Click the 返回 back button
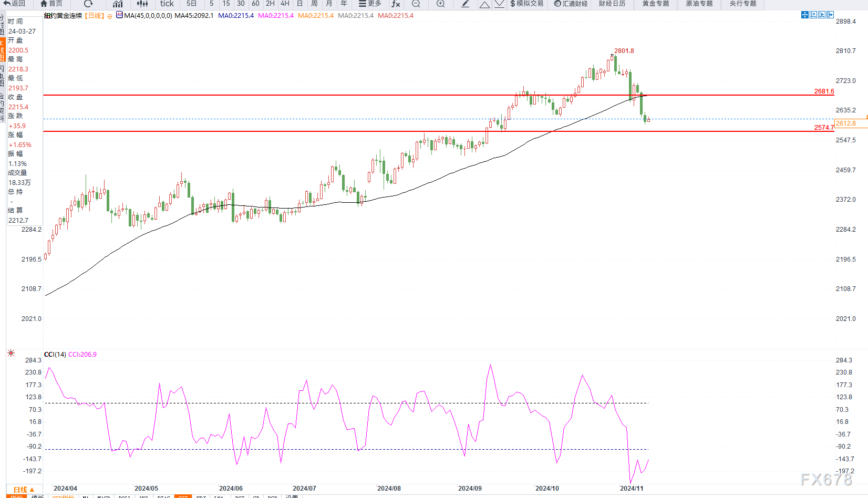The height and width of the screenshot is (498, 868). tap(15, 4)
